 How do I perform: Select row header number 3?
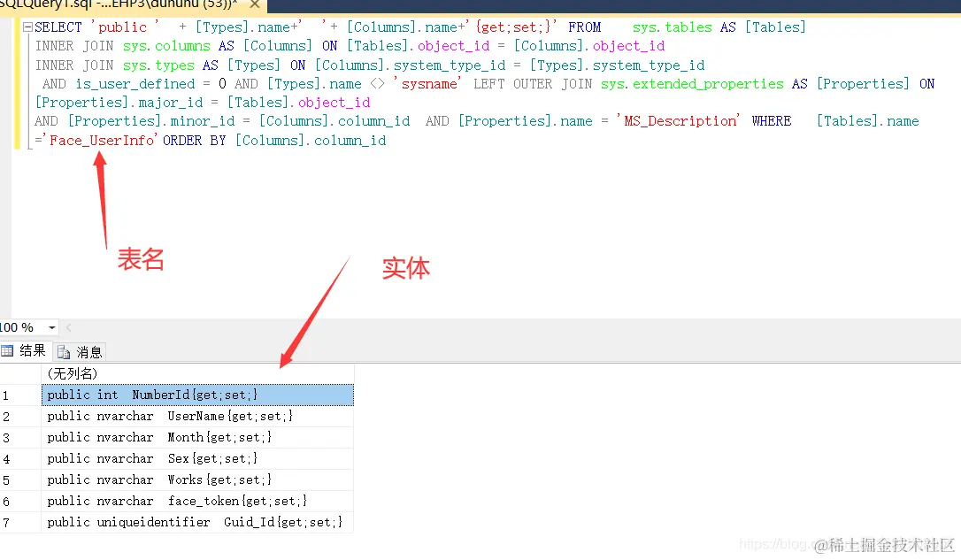20,437
